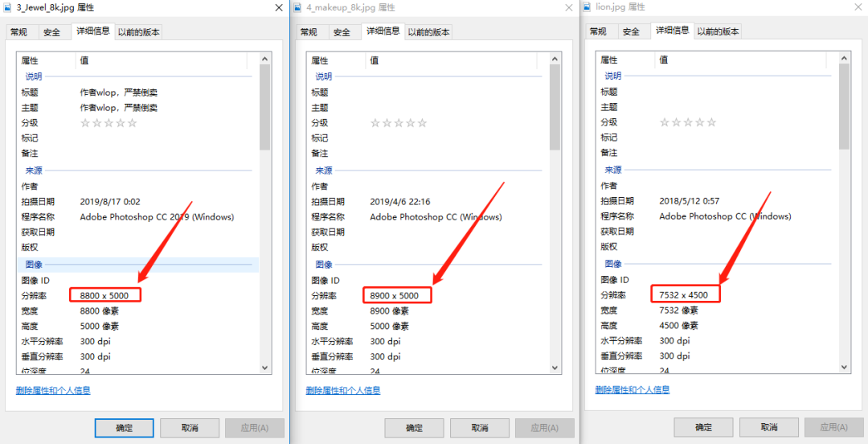Close the 4_makeup_8k.jpg properties window

coord(568,8)
